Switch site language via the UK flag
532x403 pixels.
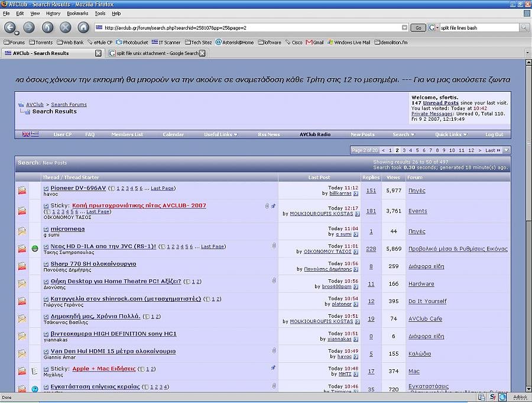[26, 134]
